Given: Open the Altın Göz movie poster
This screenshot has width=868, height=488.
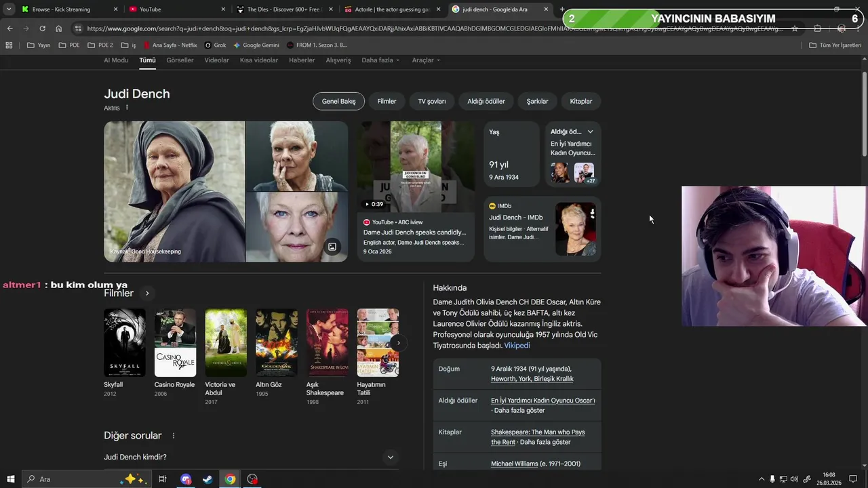Looking at the screenshot, I should 276,343.
